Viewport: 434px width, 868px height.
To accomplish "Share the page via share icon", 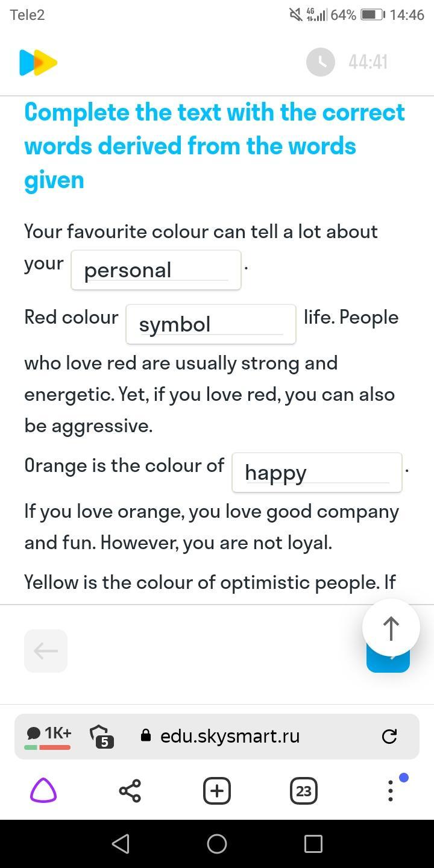I will coord(130,790).
